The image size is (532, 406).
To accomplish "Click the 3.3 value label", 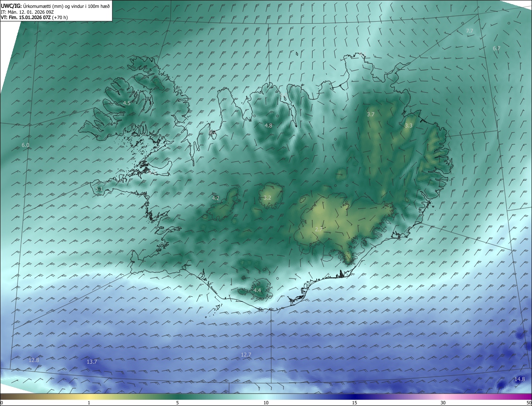I will (409, 125).
